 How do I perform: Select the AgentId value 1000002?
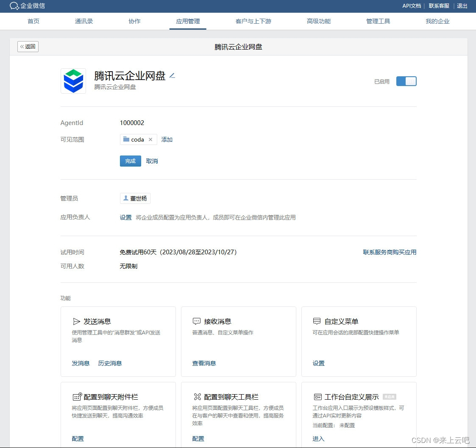pyautogui.click(x=132, y=123)
